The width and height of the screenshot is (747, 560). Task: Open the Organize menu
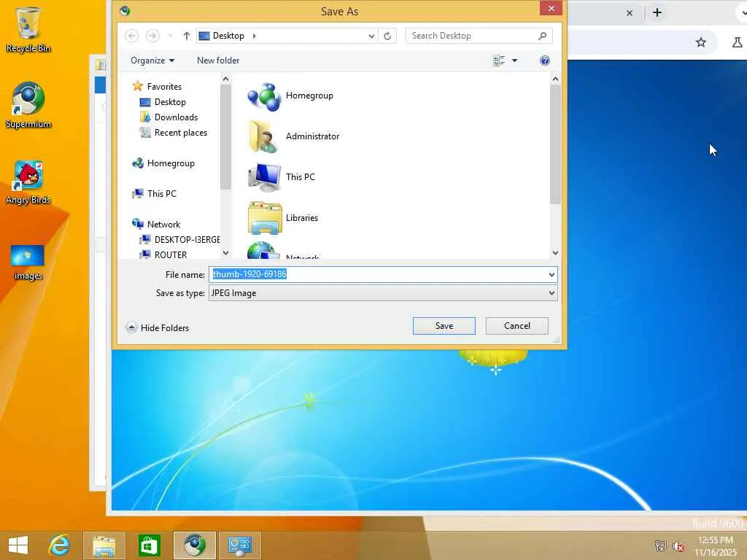[152, 61]
